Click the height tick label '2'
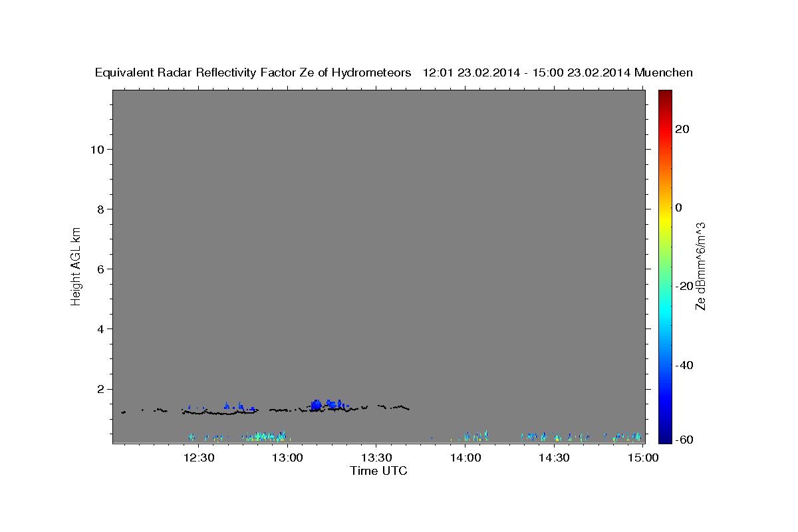Viewport: 798px width, 532px height. [x=100, y=389]
